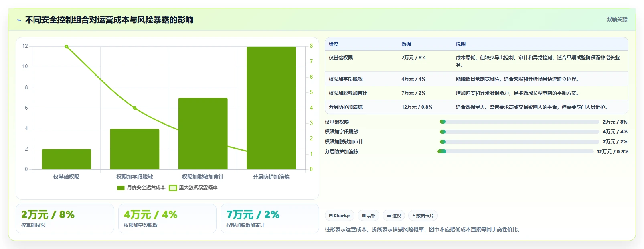Click the bar for 权限加字段脱敏
Image resolution: width=644 pixels, height=249 pixels.
(x=135, y=149)
